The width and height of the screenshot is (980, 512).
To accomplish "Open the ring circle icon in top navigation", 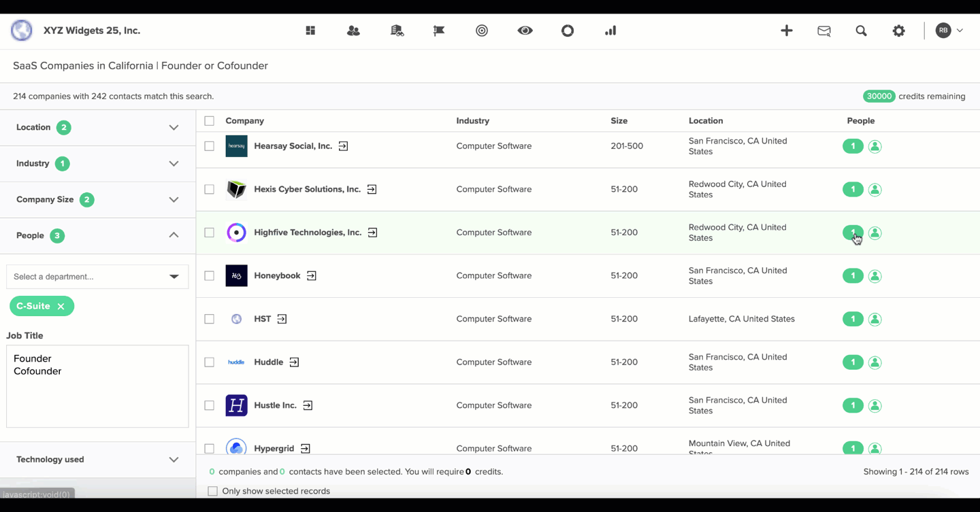I will (568, 31).
